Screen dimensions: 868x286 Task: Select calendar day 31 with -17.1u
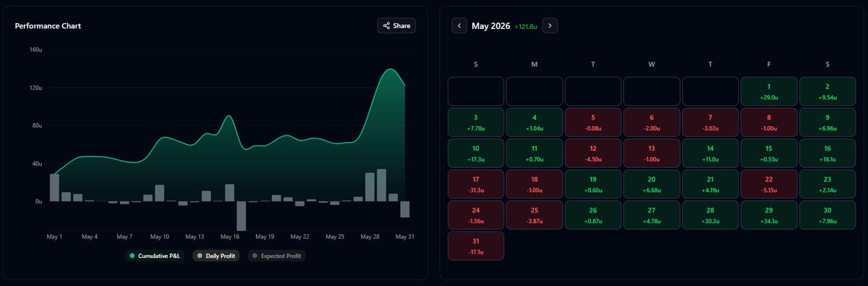475,246
